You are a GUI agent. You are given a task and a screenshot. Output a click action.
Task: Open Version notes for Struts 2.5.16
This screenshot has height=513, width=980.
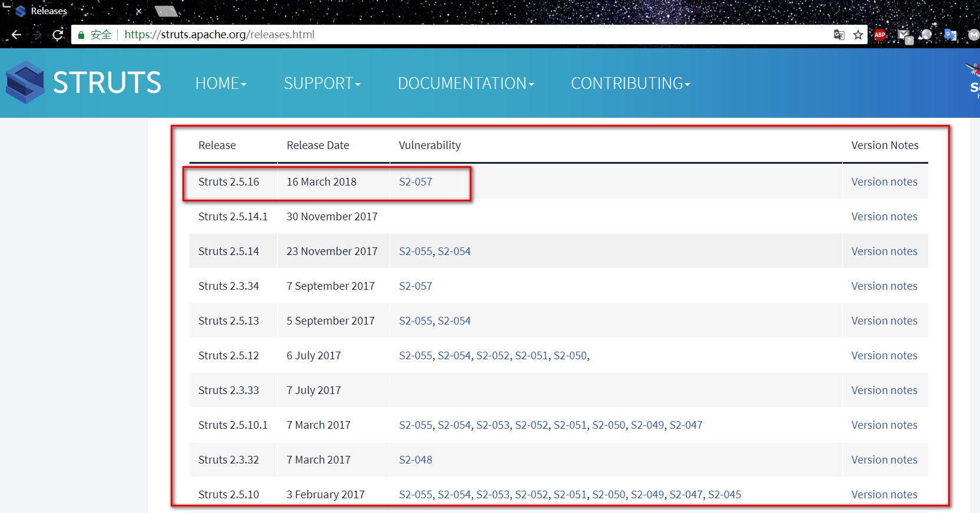(884, 182)
